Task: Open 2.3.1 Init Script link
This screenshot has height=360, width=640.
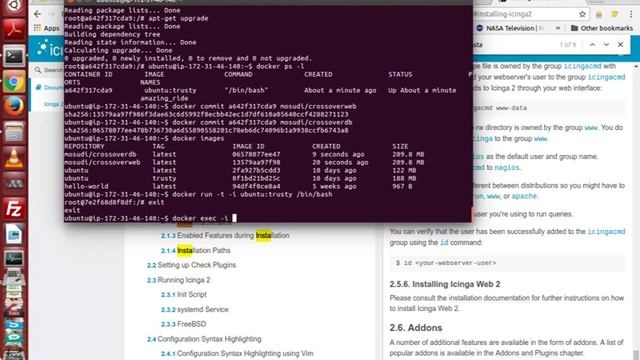Action: [x=184, y=294]
